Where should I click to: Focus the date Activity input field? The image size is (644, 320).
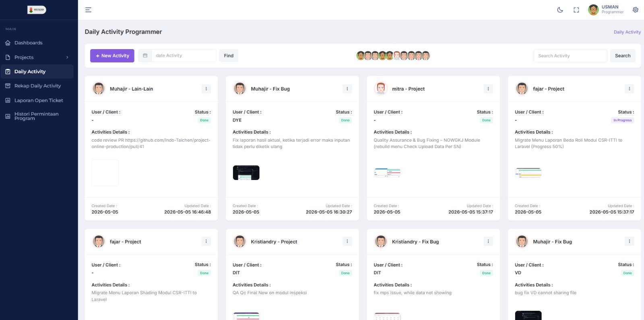click(184, 56)
